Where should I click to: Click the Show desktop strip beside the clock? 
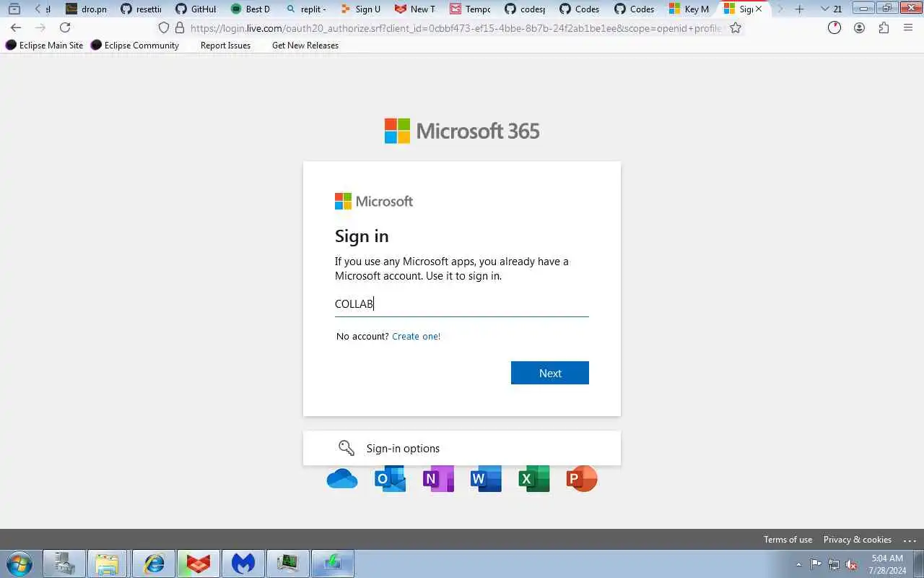(918, 564)
